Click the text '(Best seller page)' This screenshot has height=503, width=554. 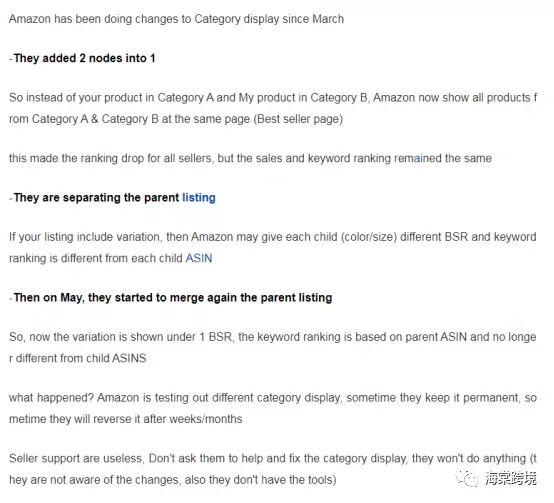(x=298, y=119)
